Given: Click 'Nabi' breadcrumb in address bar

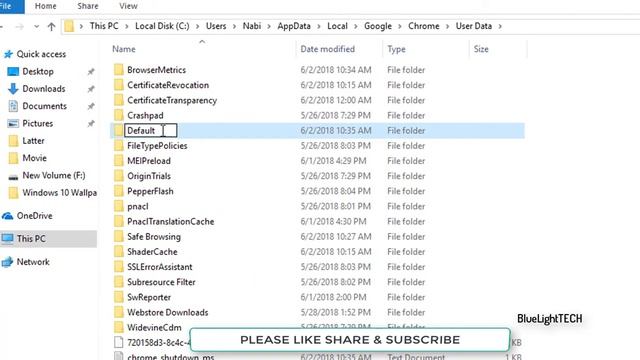Looking at the screenshot, I should pyautogui.click(x=252, y=26).
